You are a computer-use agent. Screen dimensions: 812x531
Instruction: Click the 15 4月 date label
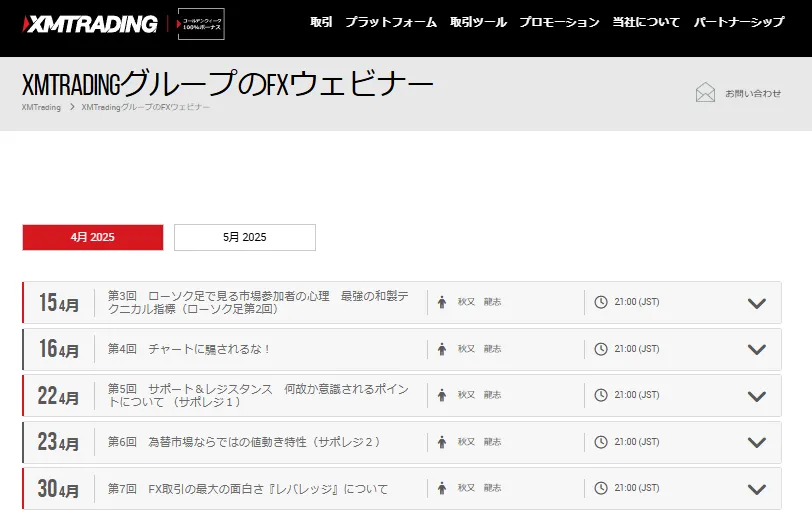tap(59, 303)
